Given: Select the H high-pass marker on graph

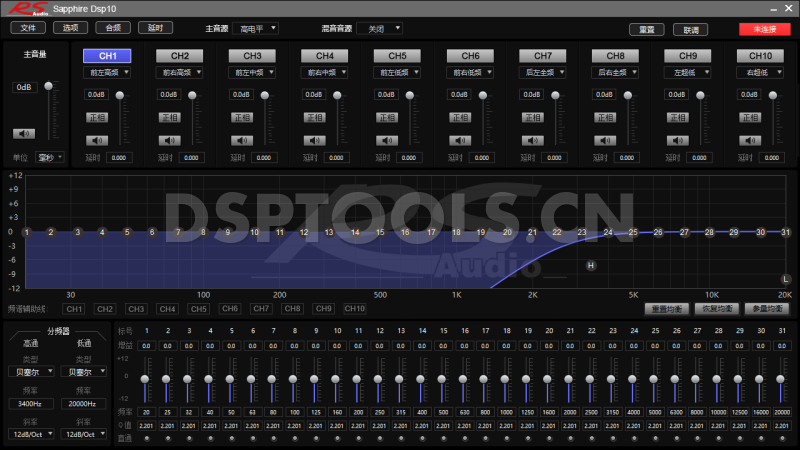Looking at the screenshot, I should (591, 265).
